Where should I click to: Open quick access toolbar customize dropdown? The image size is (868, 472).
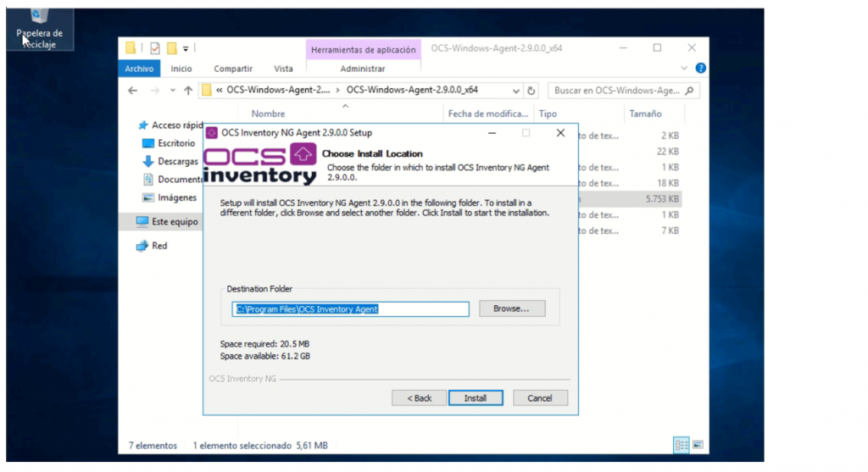(x=186, y=48)
